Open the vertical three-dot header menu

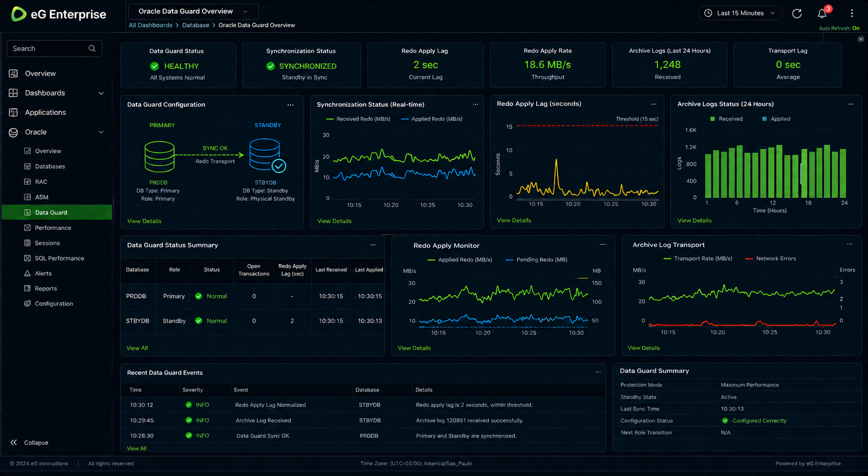click(852, 13)
